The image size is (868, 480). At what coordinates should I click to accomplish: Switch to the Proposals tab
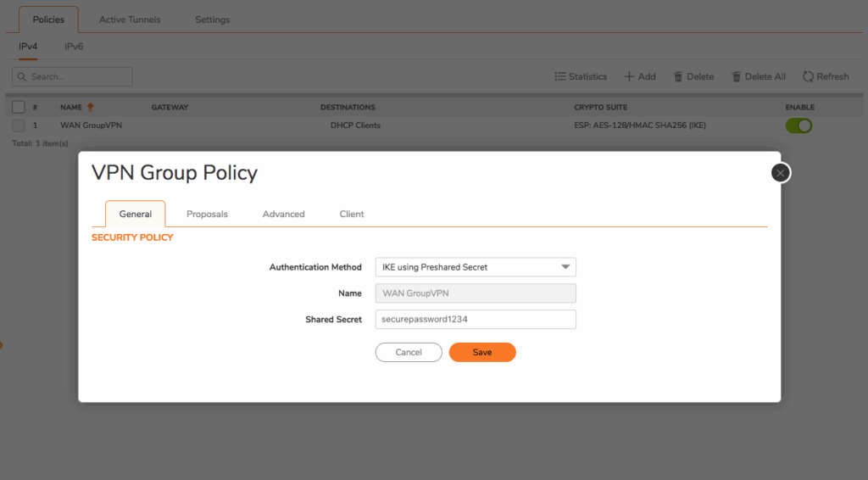coord(207,214)
